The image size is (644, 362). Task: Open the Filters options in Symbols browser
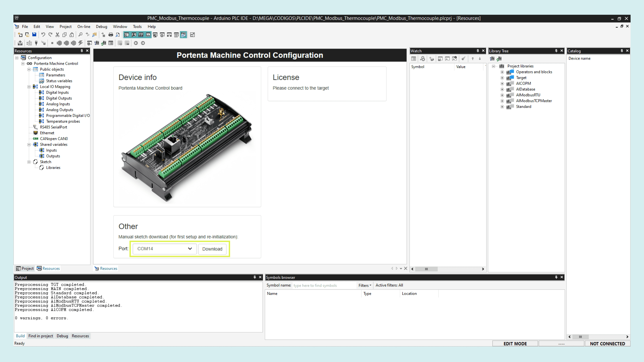pos(364,285)
